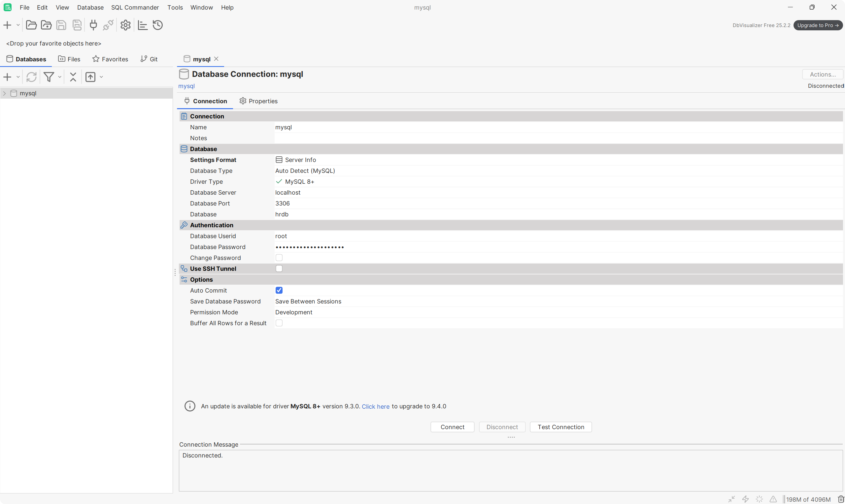Click the garbage collection trash icon
The image size is (845, 504).
click(x=841, y=499)
